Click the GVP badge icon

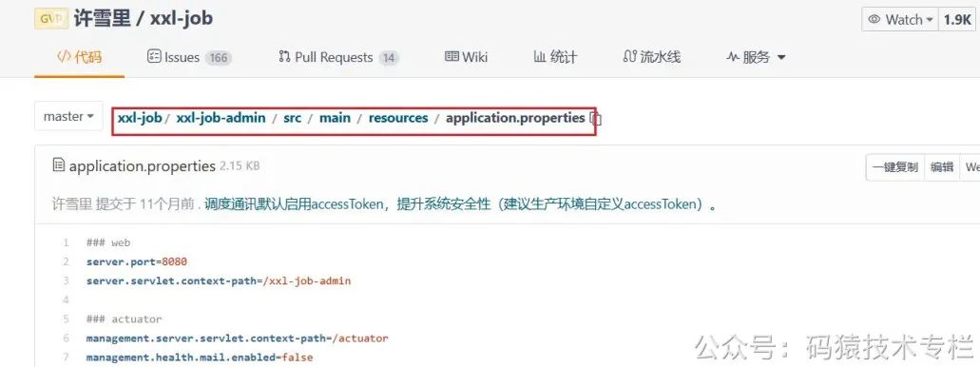(x=50, y=19)
